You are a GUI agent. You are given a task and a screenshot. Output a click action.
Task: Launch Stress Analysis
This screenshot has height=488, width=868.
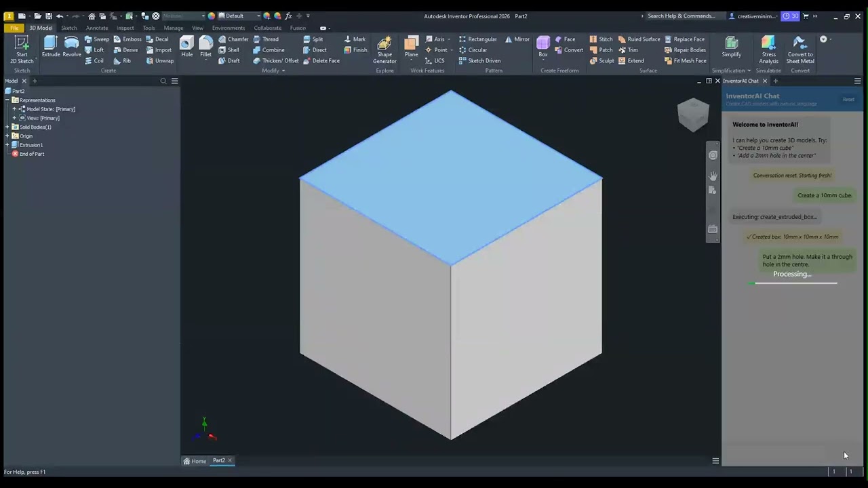(x=768, y=50)
